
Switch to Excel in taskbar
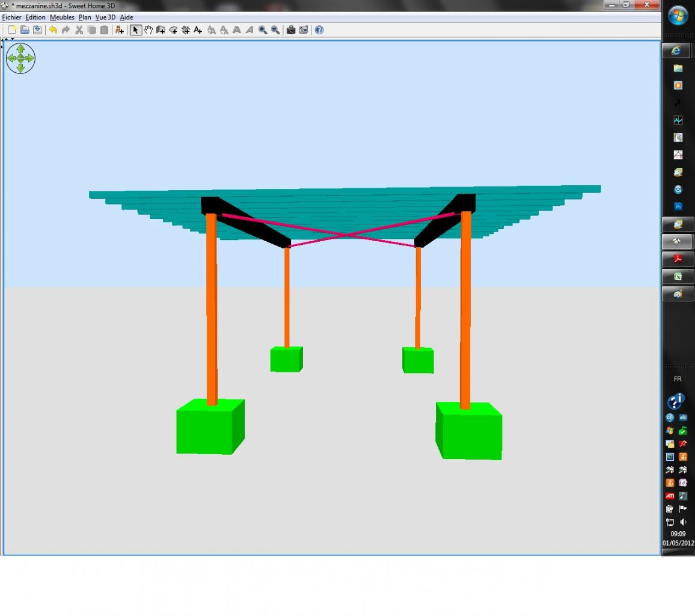coord(678,276)
